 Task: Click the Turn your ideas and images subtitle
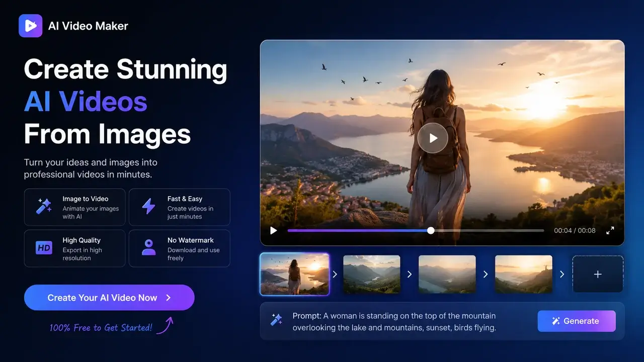pyautogui.click(x=91, y=168)
